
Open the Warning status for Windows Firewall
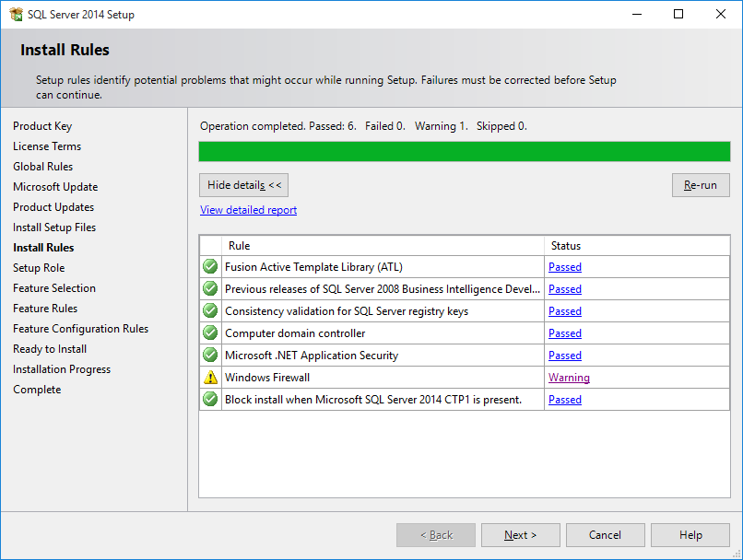[x=569, y=377]
